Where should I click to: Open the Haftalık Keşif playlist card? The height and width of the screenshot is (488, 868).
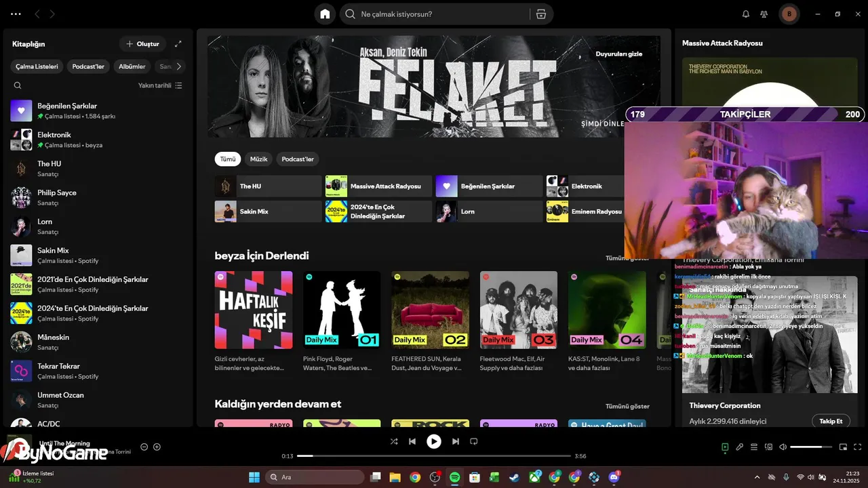[254, 322]
